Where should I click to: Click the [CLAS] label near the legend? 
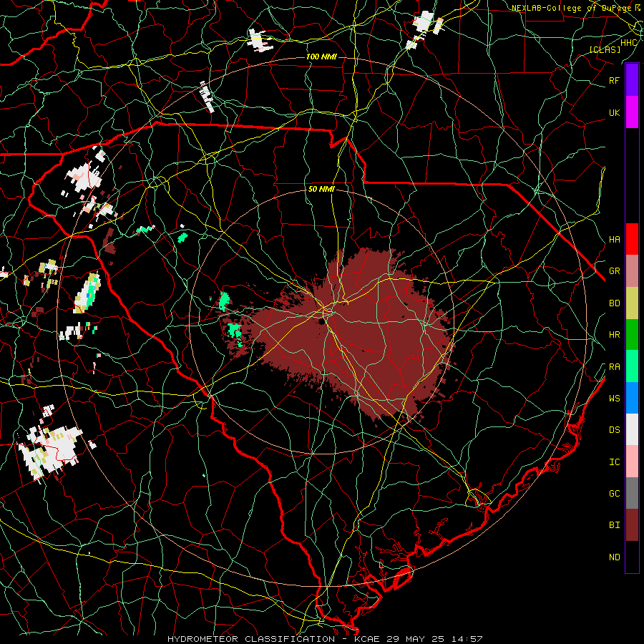pyautogui.click(x=605, y=49)
